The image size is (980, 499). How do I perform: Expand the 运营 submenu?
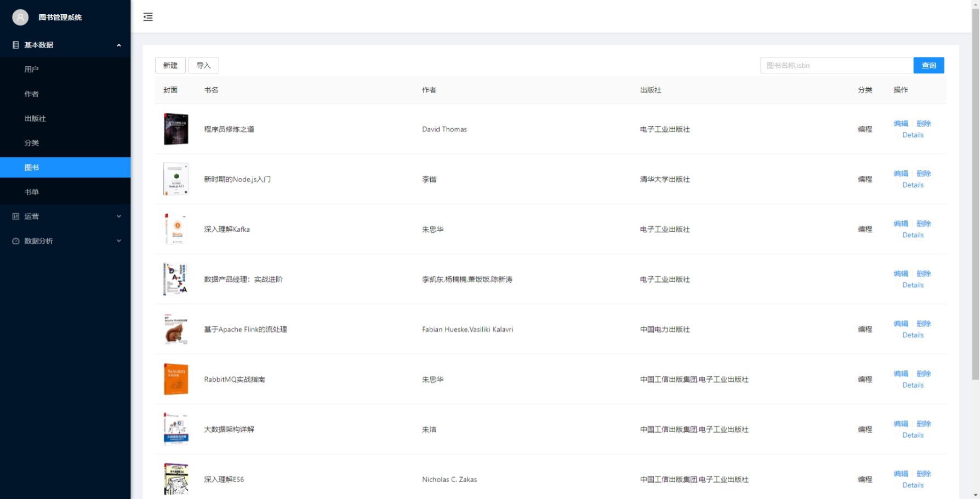(x=119, y=216)
